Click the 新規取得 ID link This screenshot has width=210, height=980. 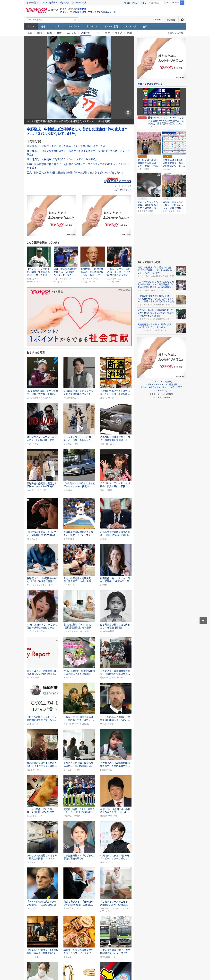click(x=82, y=9)
